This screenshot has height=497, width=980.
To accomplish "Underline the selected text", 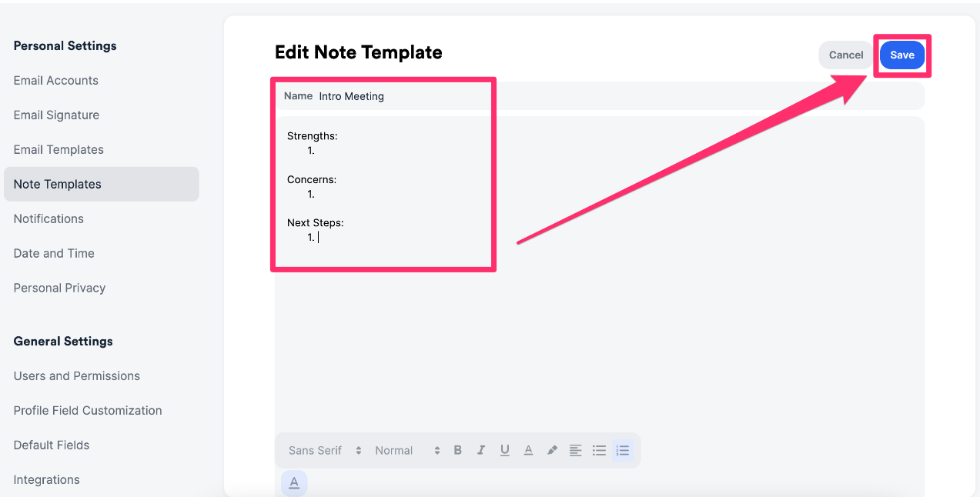I will point(504,450).
